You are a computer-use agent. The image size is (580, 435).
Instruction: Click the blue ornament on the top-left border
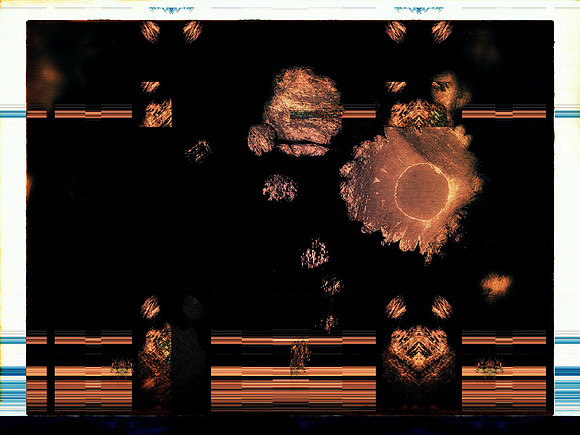pos(171,10)
